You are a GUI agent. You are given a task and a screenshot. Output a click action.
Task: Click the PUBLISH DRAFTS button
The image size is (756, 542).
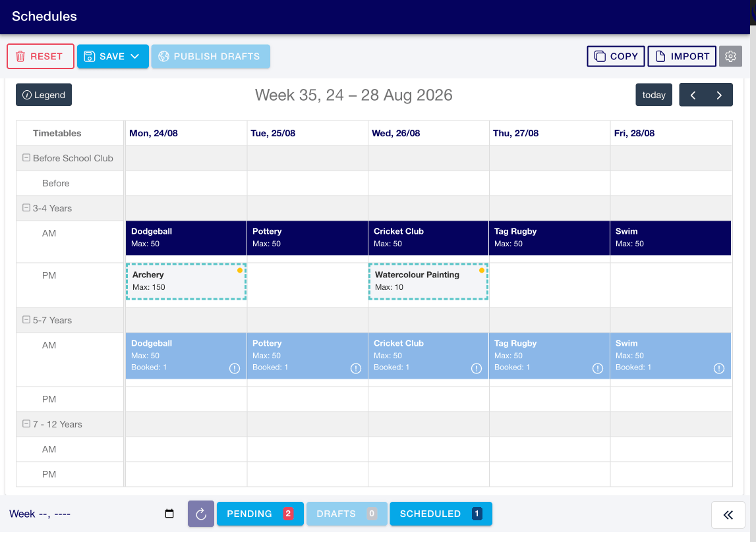point(211,57)
